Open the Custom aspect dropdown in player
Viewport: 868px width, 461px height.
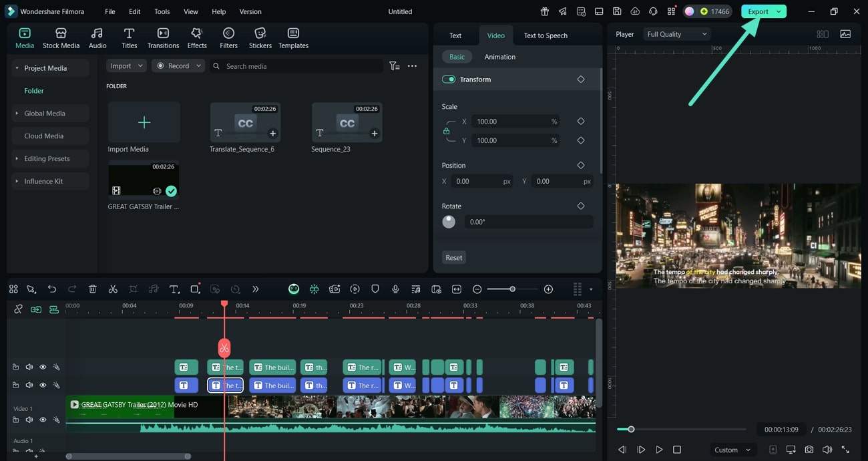pyautogui.click(x=732, y=450)
